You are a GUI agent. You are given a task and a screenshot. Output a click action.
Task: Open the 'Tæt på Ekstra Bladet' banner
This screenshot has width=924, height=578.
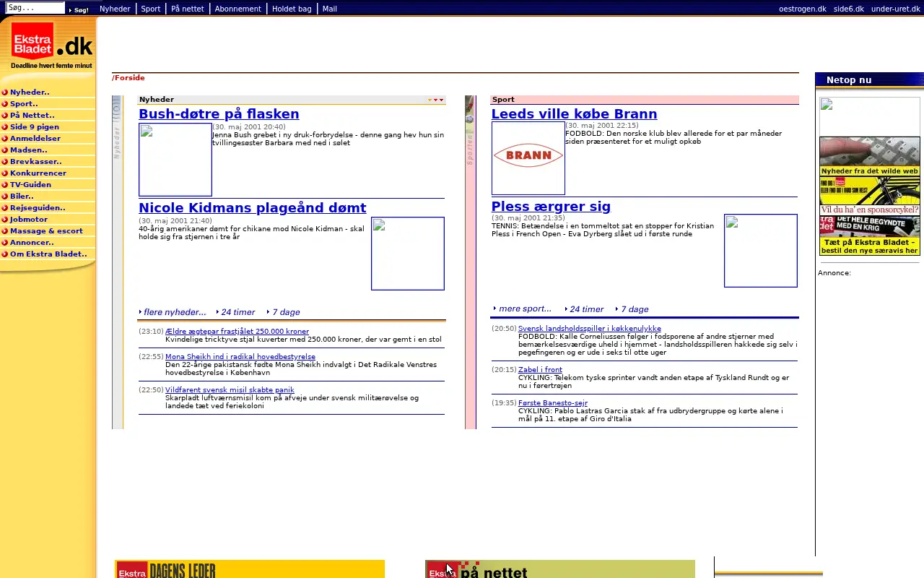(x=870, y=236)
